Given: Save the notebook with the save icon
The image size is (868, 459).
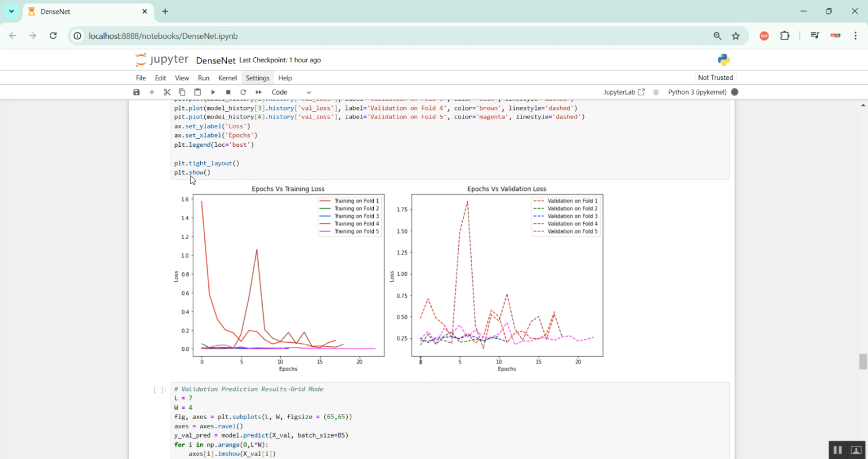Looking at the screenshot, I should point(137,92).
